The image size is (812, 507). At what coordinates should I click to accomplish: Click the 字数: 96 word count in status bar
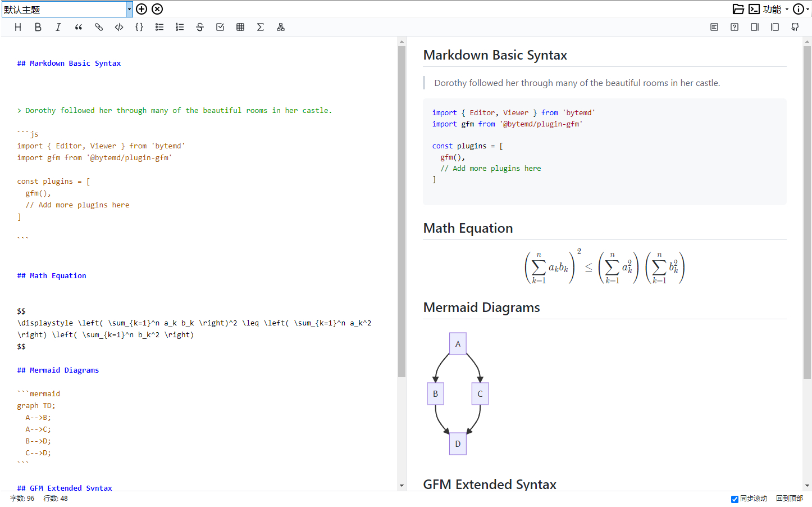22,499
